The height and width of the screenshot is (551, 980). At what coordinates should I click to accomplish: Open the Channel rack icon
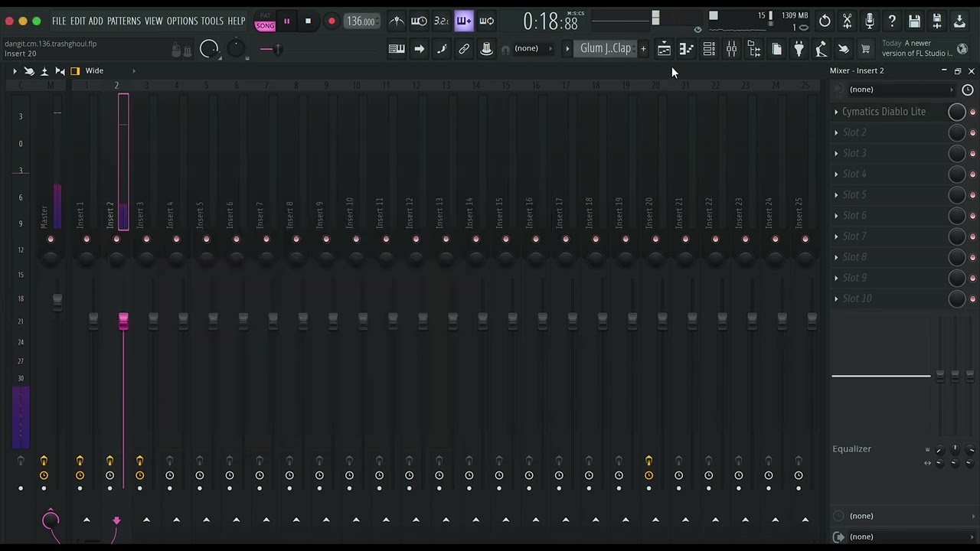pos(709,49)
